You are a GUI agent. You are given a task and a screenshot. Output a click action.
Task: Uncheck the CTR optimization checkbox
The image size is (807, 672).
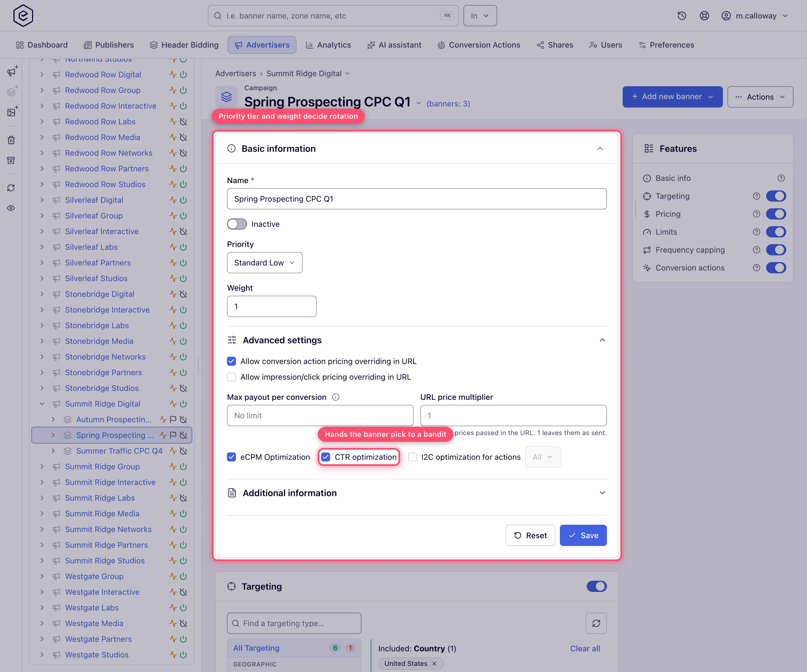point(326,457)
